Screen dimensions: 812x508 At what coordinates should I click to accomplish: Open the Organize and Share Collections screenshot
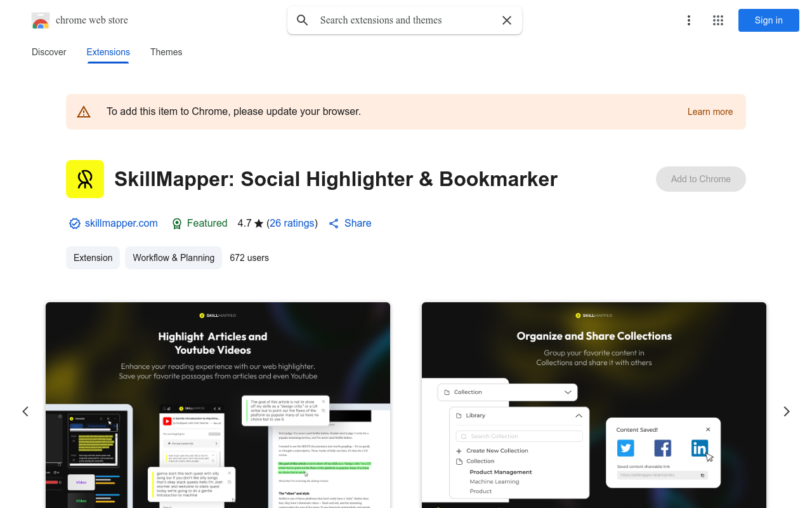(x=594, y=405)
